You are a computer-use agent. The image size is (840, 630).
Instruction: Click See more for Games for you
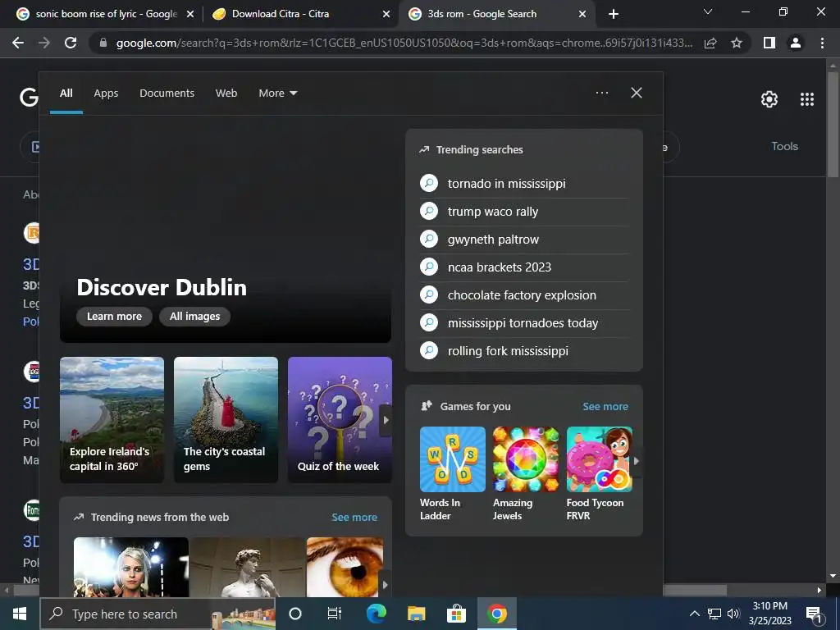605,407
